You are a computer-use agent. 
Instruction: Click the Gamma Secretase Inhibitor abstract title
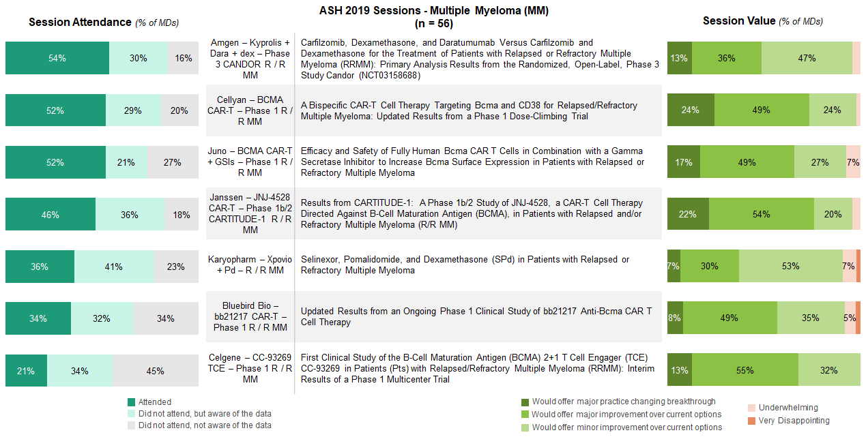[x=472, y=162]
